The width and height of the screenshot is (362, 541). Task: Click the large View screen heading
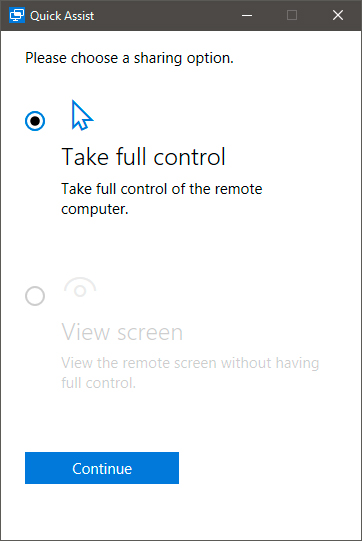122,332
